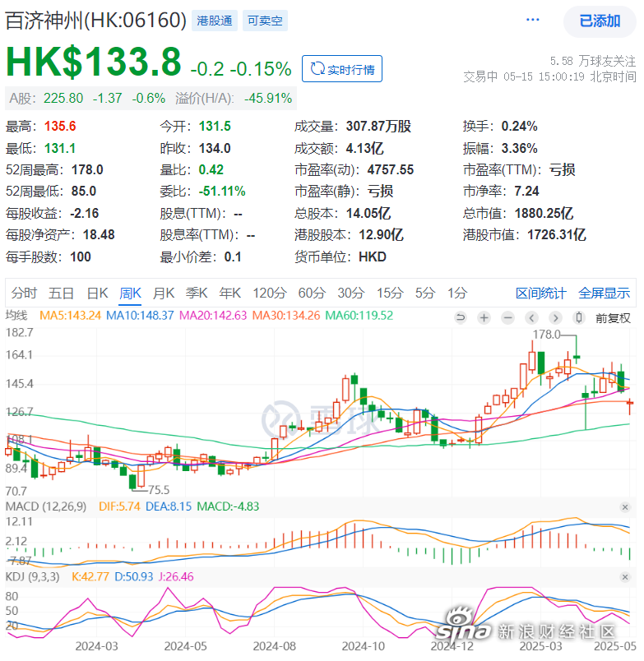Open the three-dot more options menu

[533, 20]
